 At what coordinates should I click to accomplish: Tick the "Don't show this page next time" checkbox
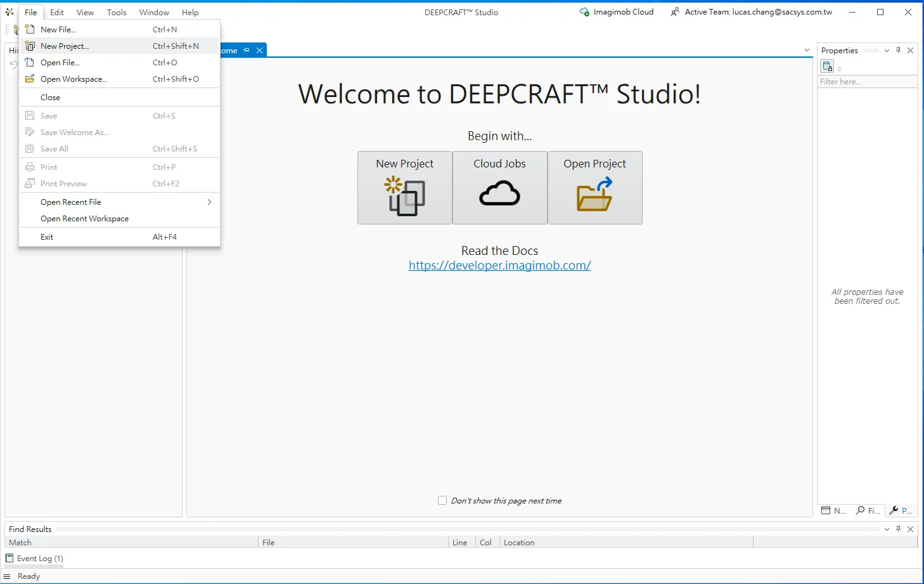click(x=442, y=500)
